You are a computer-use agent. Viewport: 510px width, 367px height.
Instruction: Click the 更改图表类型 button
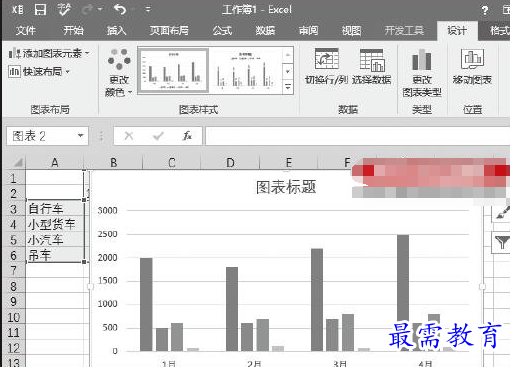pyautogui.click(x=422, y=73)
